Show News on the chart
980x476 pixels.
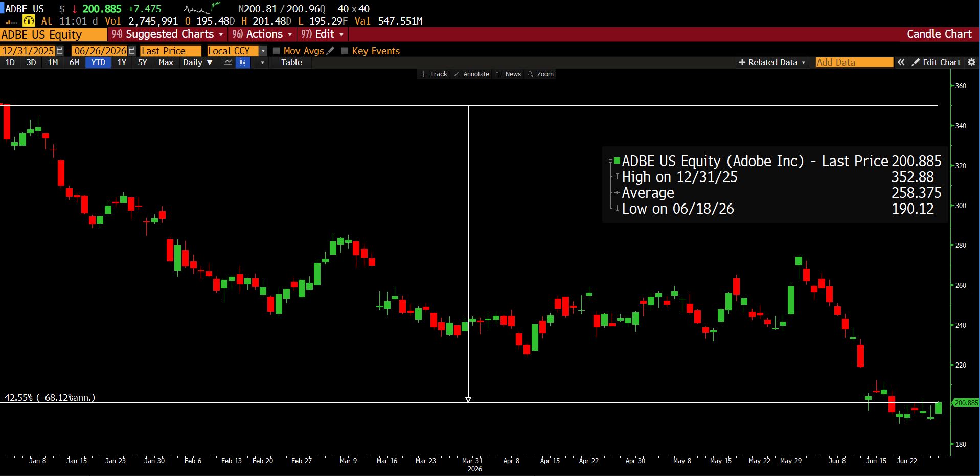point(509,74)
